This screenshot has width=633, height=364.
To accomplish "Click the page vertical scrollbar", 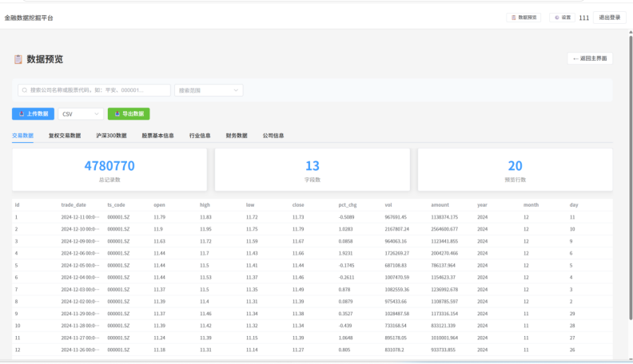I will click(631, 177).
